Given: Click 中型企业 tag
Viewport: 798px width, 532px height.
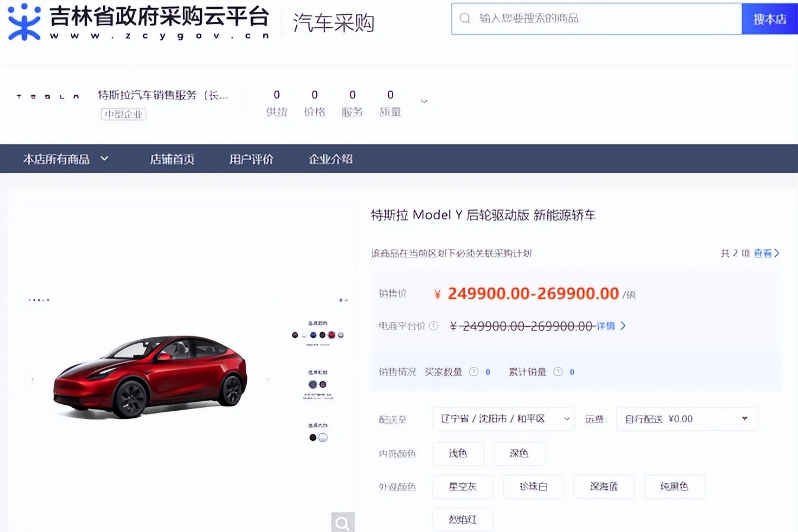Looking at the screenshot, I should [x=123, y=114].
